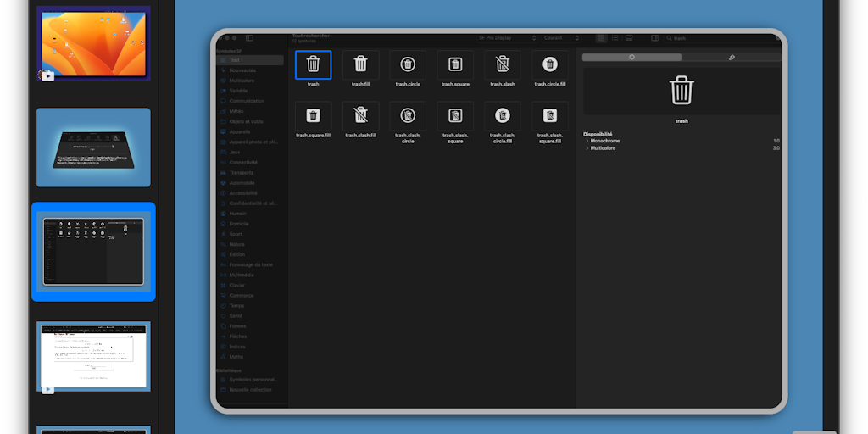Expand the Multicolore availability row
This screenshot has width=868, height=434.
click(x=587, y=148)
